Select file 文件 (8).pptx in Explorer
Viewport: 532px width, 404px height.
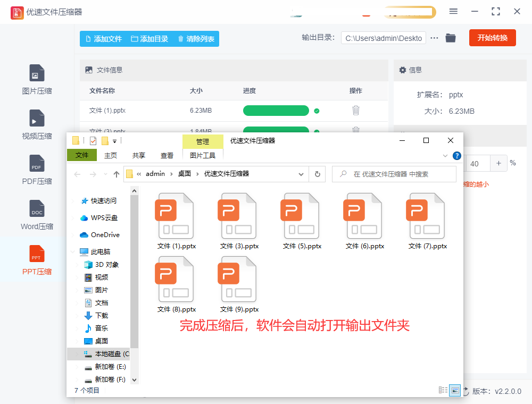[x=176, y=285]
